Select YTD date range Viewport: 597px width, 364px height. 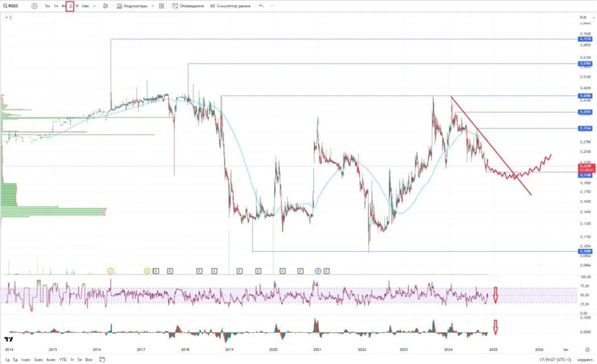coord(63,359)
